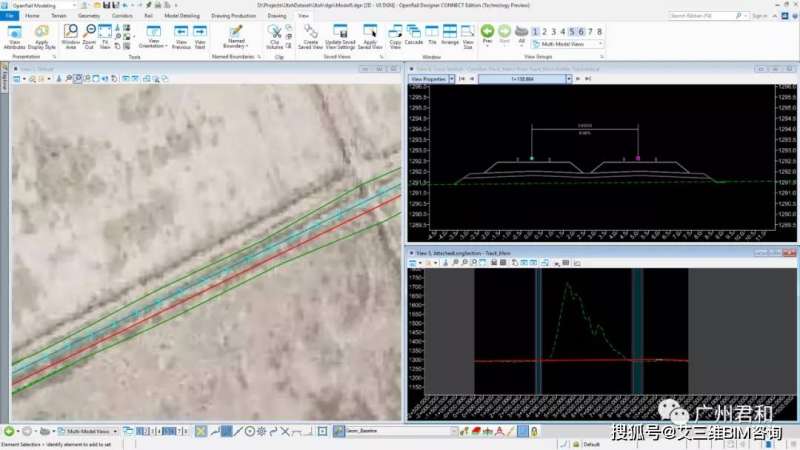
Task: Open the Corridors ribbon tab
Action: (x=122, y=17)
